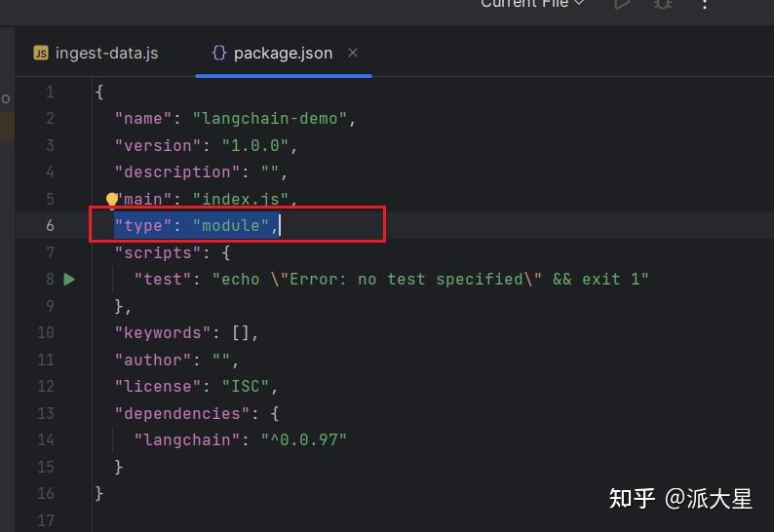
Task: Click the "name" key on line 2
Action: click(143, 119)
